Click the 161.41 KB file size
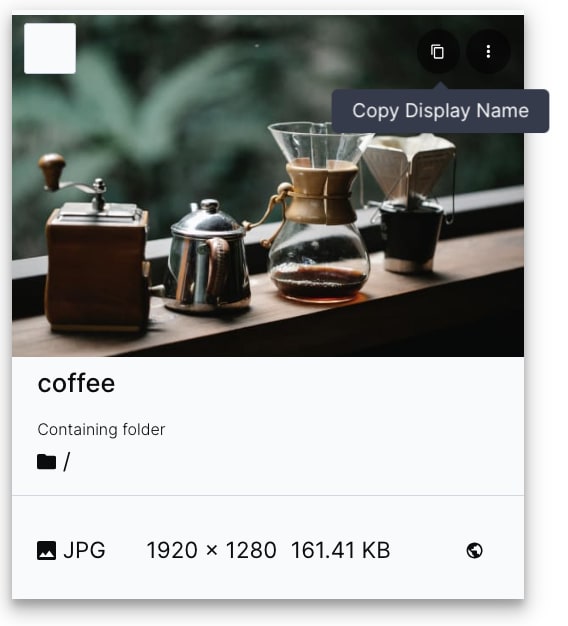 coord(340,551)
